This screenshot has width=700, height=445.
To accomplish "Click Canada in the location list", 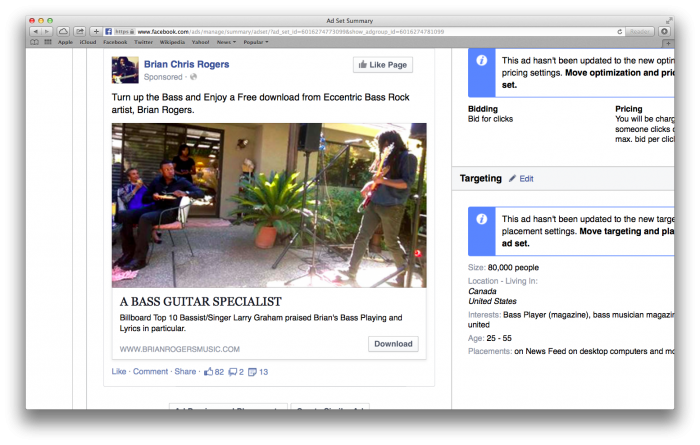I will [482, 291].
